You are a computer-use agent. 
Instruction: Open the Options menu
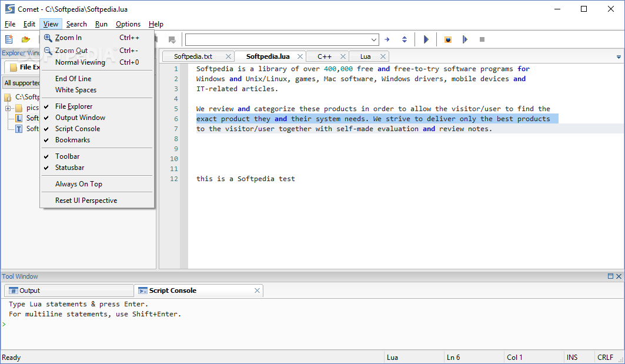click(x=128, y=24)
